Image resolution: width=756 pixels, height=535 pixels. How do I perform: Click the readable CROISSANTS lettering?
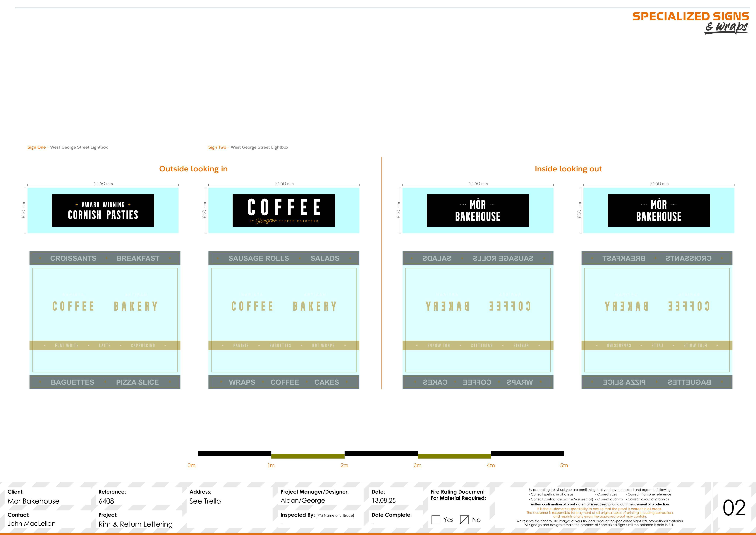pos(73,258)
